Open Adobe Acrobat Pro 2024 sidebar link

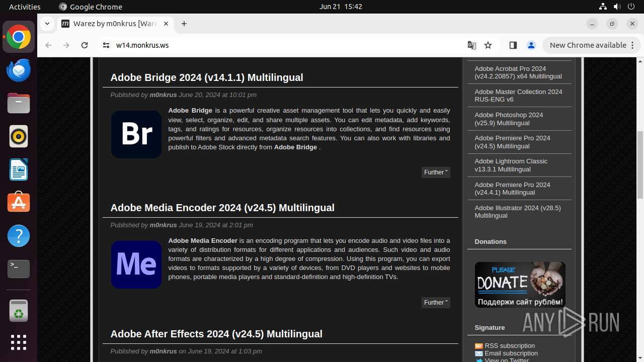click(518, 72)
